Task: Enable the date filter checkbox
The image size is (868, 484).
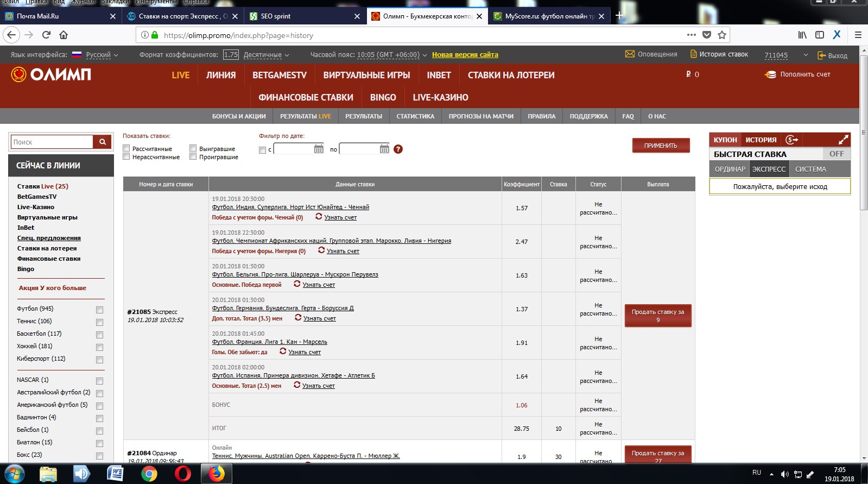Action: (262, 150)
